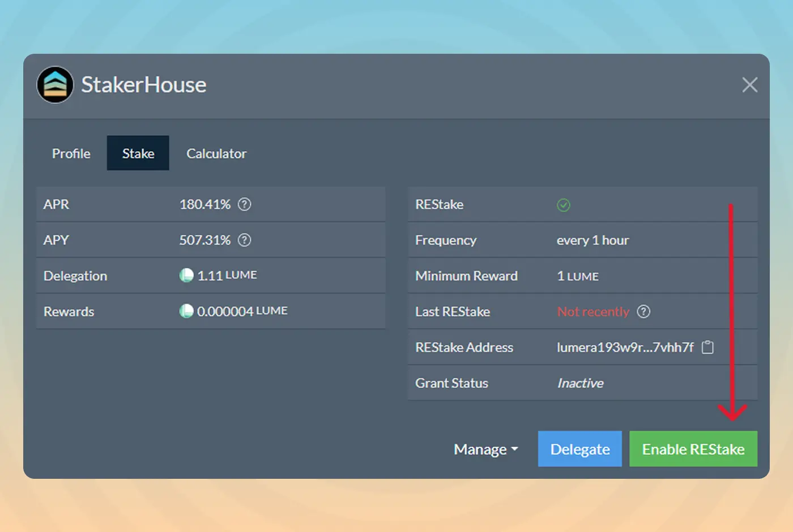Viewport: 793px width, 532px height.
Task: Enable REStake using the green button
Action: tap(693, 449)
